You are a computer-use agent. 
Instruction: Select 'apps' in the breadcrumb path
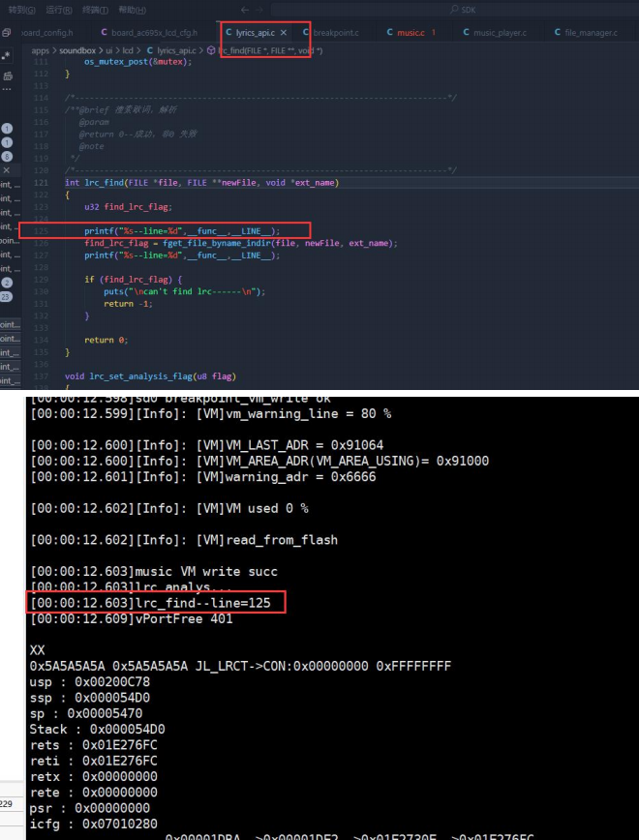coord(41,50)
